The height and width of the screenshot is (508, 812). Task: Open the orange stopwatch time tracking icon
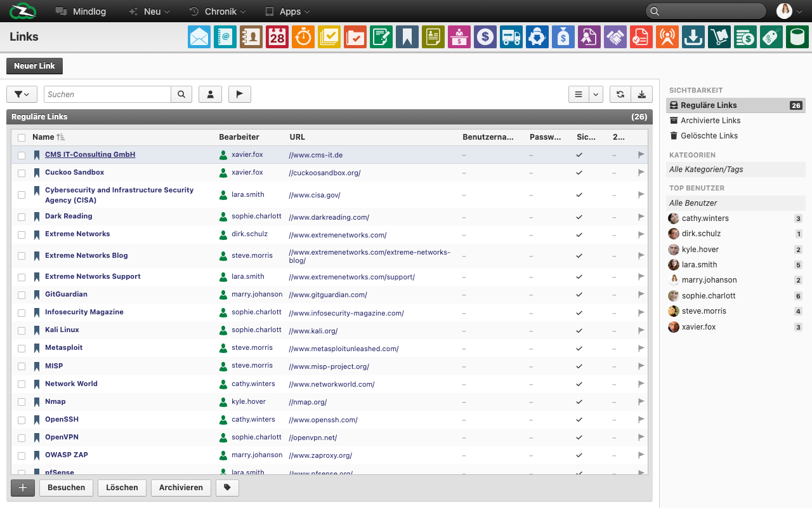303,37
